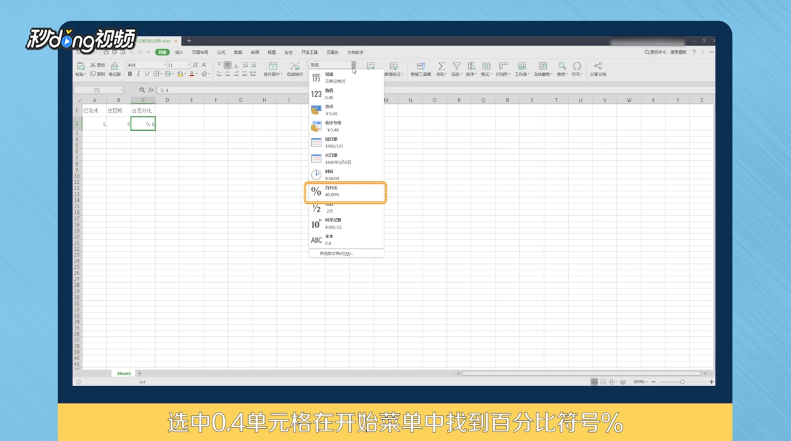This screenshot has height=441, width=791.
Task: Choose General (ABC 123) number format
Action: tap(346, 78)
